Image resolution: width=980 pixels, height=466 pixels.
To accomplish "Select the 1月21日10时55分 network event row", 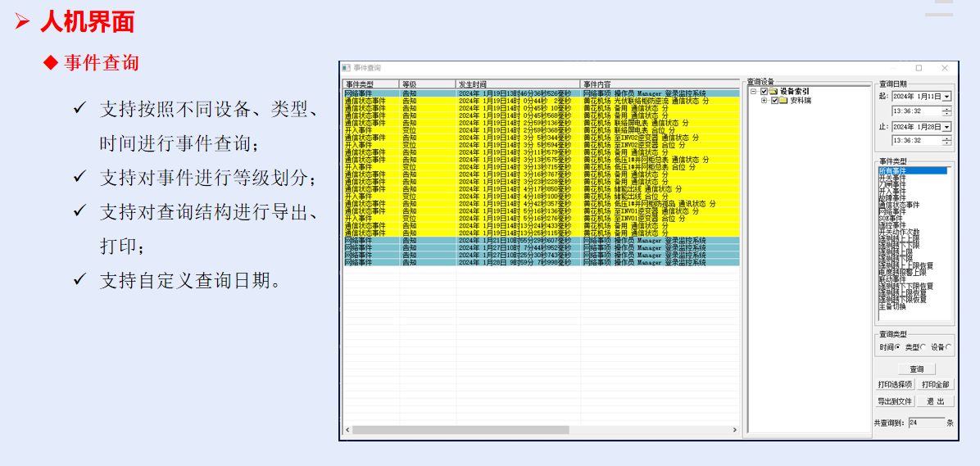I will (542, 241).
